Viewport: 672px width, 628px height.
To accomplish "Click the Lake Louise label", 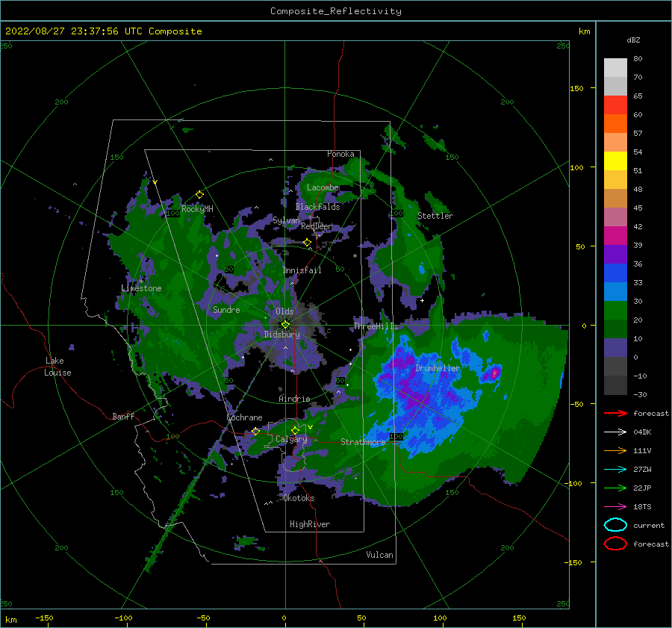I will point(57,367).
